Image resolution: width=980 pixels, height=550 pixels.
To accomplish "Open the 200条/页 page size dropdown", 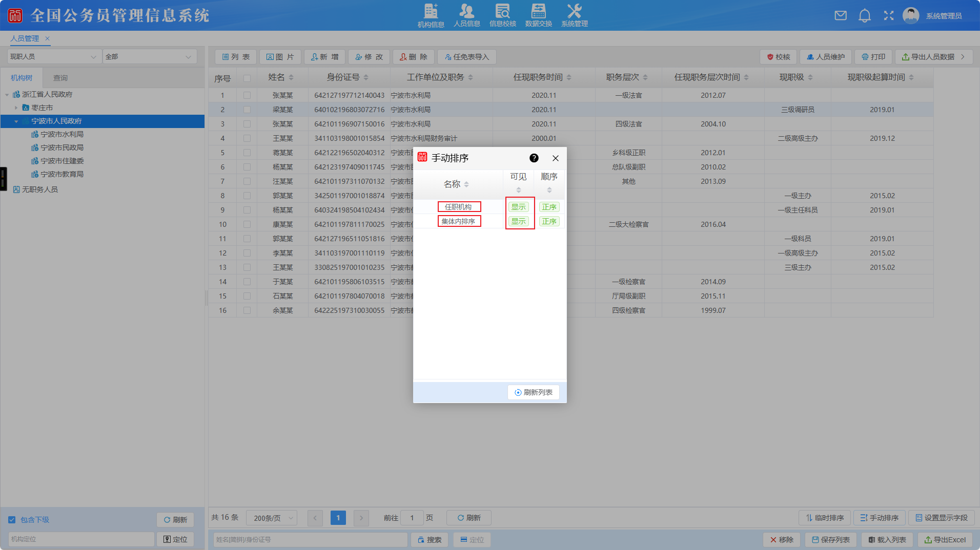I will (272, 518).
